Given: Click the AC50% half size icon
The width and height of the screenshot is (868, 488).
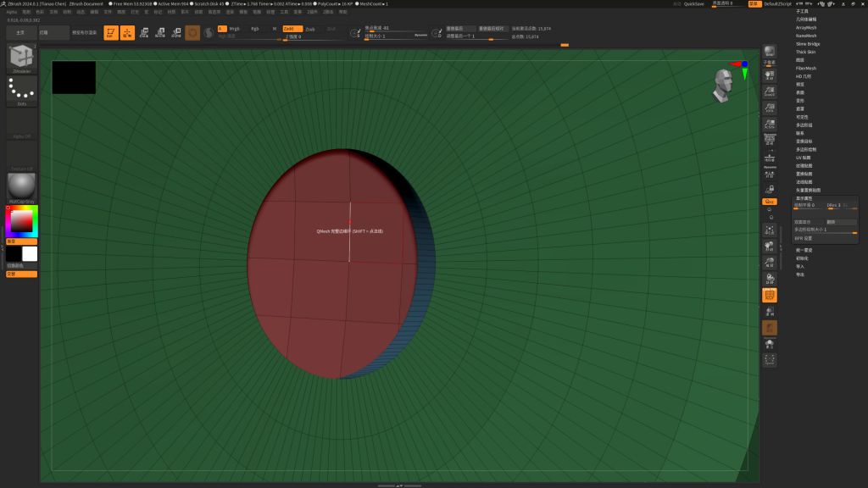Looking at the screenshot, I should pos(770,124).
